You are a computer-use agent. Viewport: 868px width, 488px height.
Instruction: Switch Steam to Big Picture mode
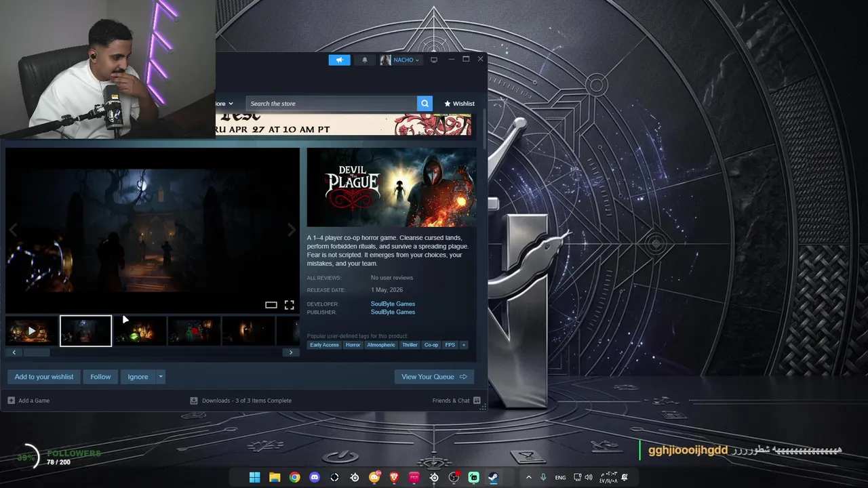pyautogui.click(x=434, y=60)
